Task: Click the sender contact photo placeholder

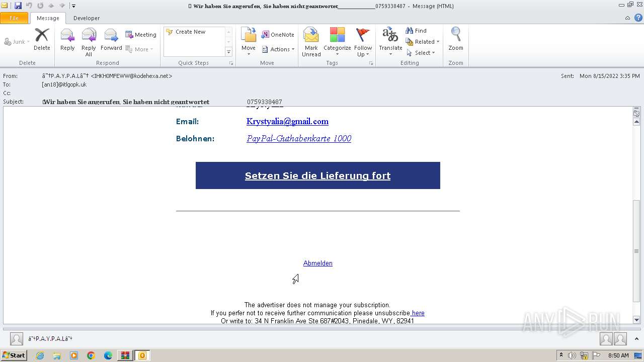Action: [17, 339]
